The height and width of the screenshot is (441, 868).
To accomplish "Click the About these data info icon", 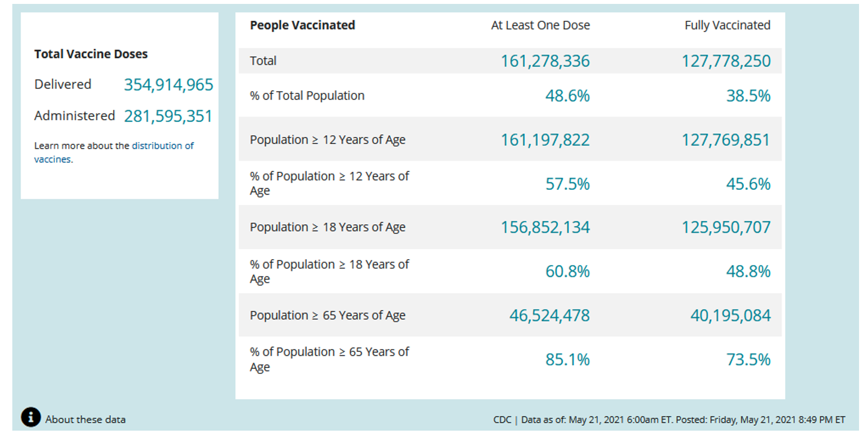I will click(x=31, y=417).
